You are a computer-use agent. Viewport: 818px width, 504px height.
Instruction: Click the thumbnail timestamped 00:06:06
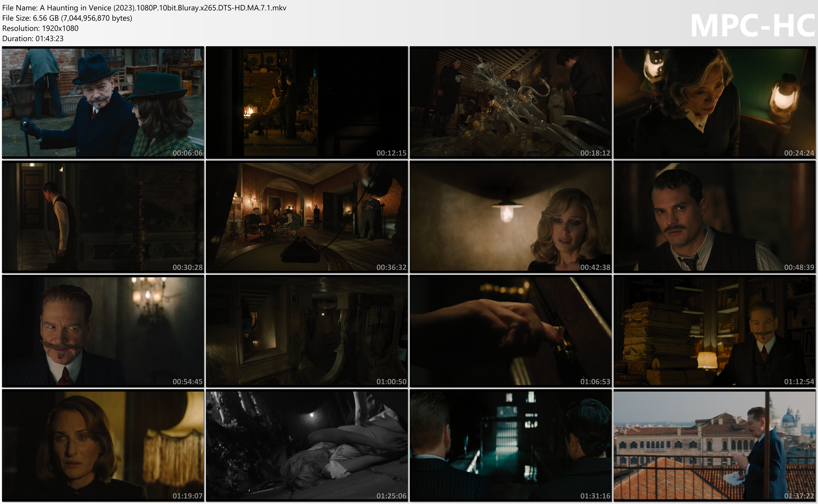point(103,102)
